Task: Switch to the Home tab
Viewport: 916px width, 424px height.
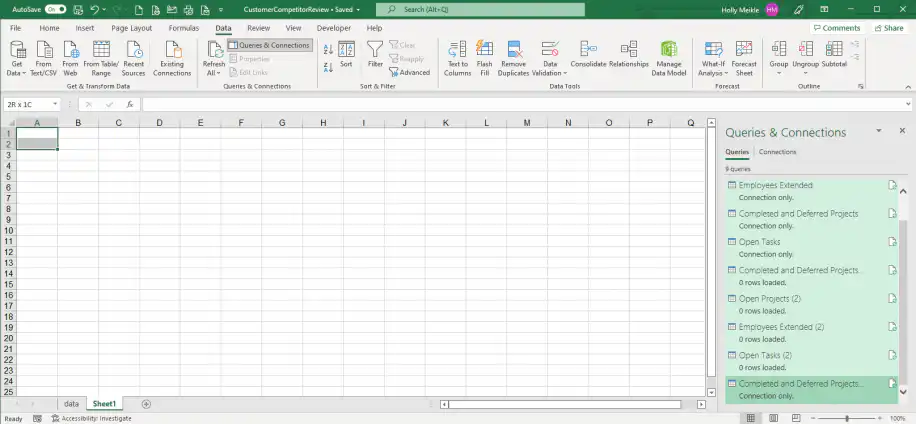Action: pos(49,28)
